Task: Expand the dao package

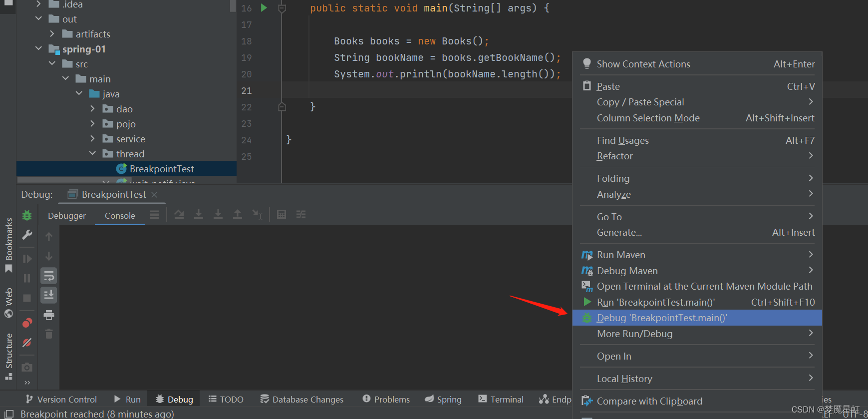Action: pyautogui.click(x=92, y=109)
